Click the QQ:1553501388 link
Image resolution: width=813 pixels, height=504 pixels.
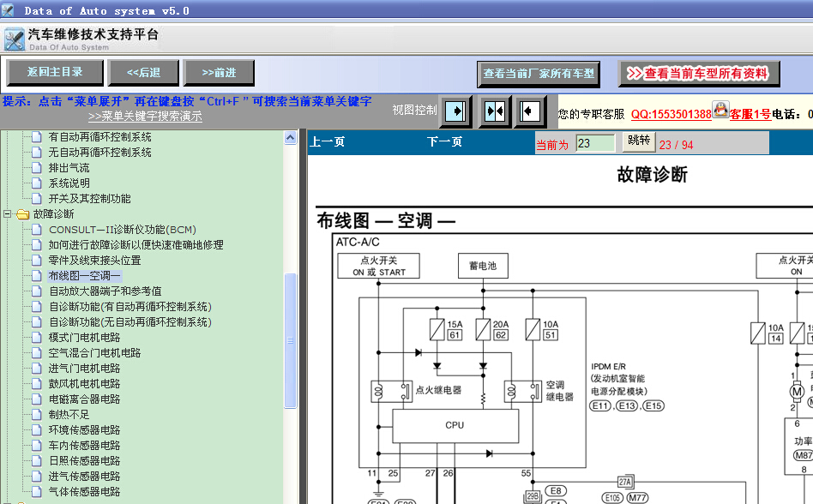(x=671, y=115)
